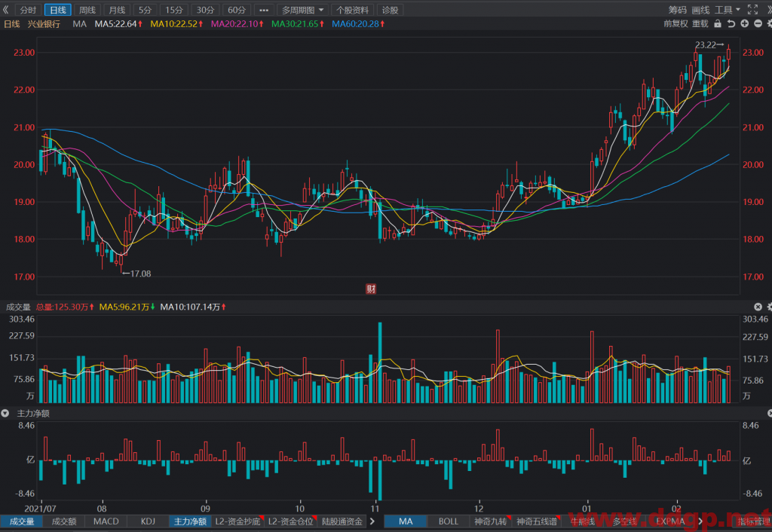
Task: Open L2-资金抄底 indicator tab
Action: click(237, 521)
